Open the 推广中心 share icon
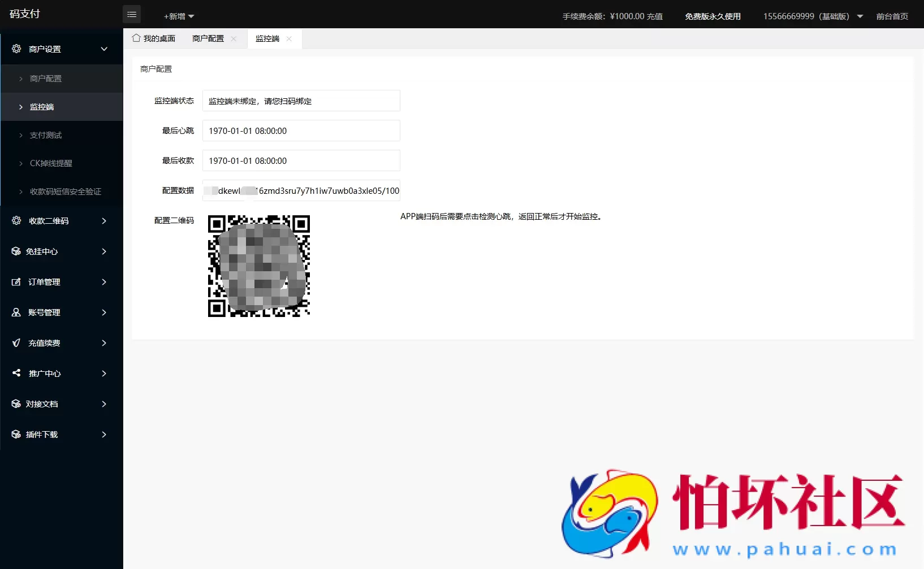The width and height of the screenshot is (924, 569). pos(16,373)
